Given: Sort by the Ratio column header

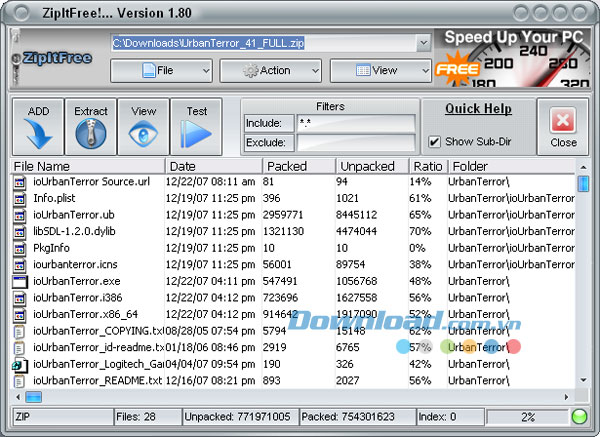Looking at the screenshot, I should [x=428, y=166].
